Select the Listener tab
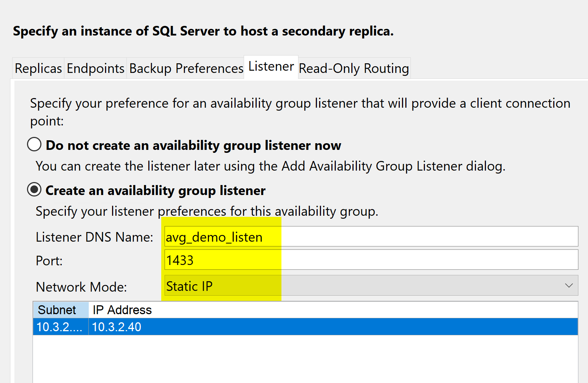 click(x=271, y=67)
